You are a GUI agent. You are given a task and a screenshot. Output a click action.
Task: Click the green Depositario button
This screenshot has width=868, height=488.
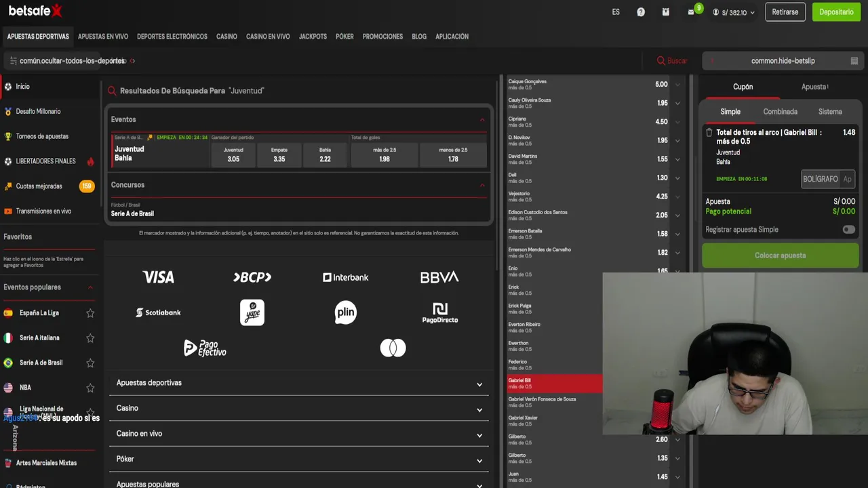pyautogui.click(x=836, y=12)
